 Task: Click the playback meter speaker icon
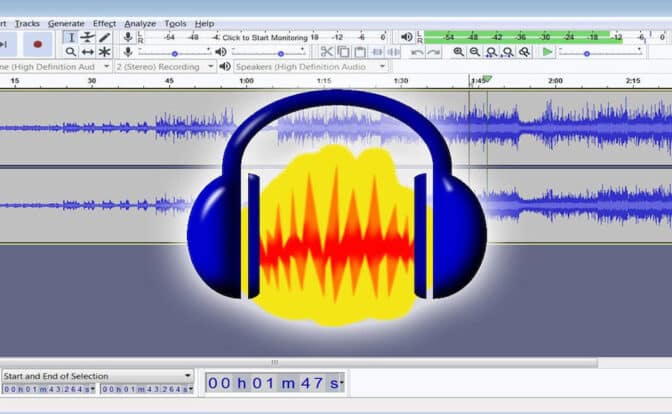coord(406,37)
